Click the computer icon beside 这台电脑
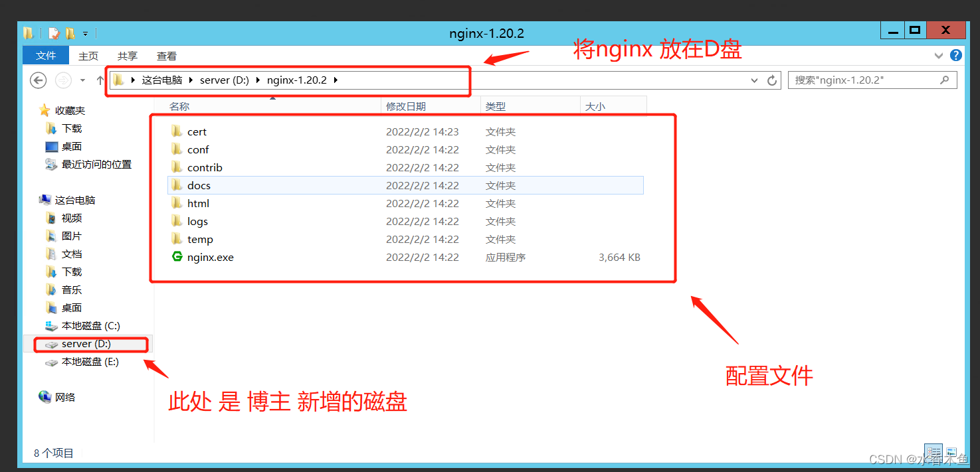 click(45, 200)
